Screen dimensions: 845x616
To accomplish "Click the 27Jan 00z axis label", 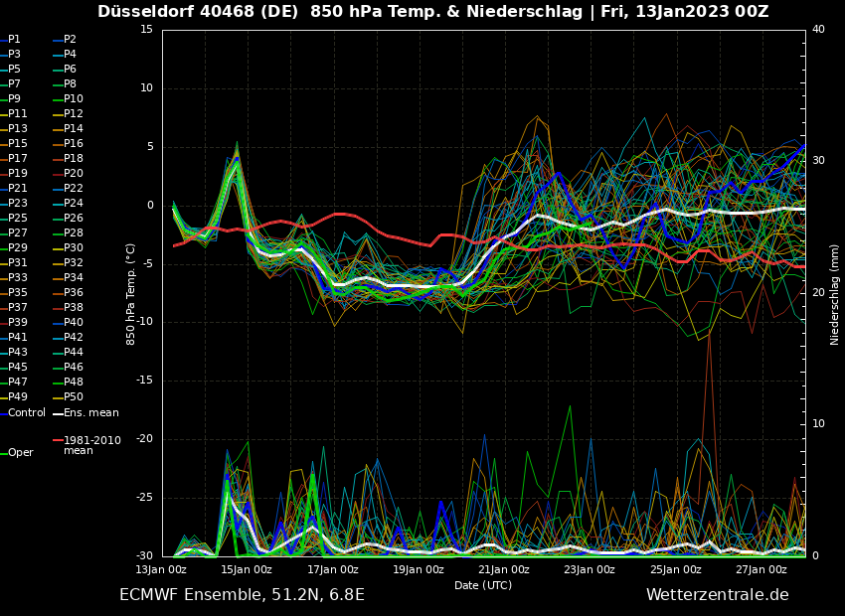I will click(x=761, y=569).
